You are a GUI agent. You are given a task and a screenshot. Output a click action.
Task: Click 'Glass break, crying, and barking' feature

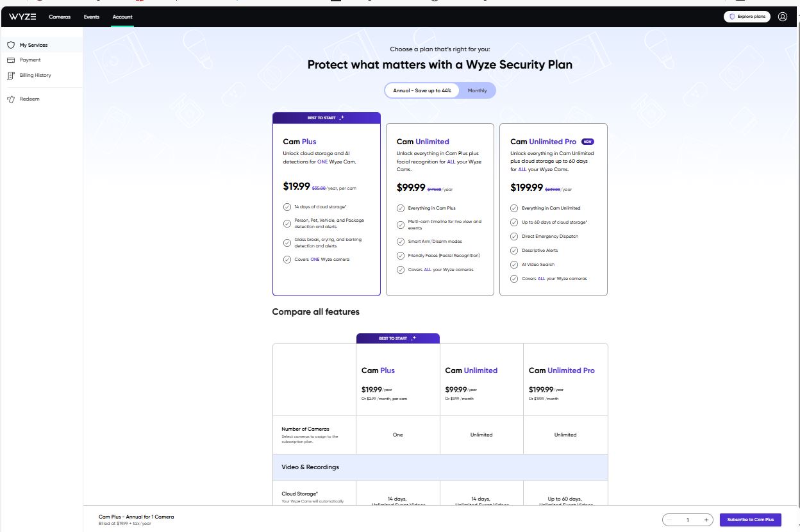tap(328, 243)
